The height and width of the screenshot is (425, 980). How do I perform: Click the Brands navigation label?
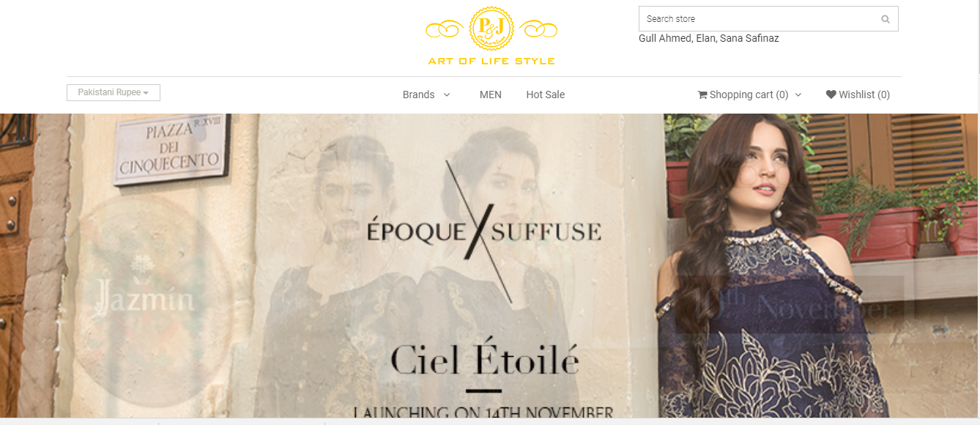418,95
